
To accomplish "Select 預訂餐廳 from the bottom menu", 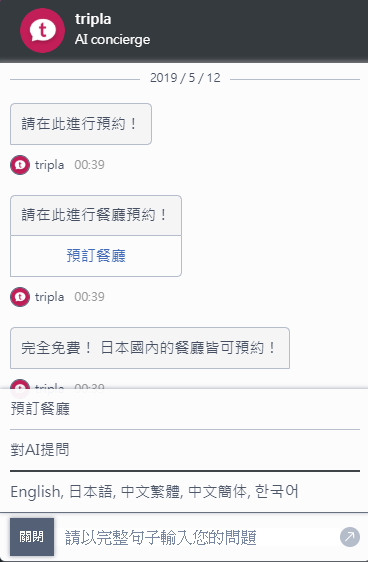I will (185, 409).
